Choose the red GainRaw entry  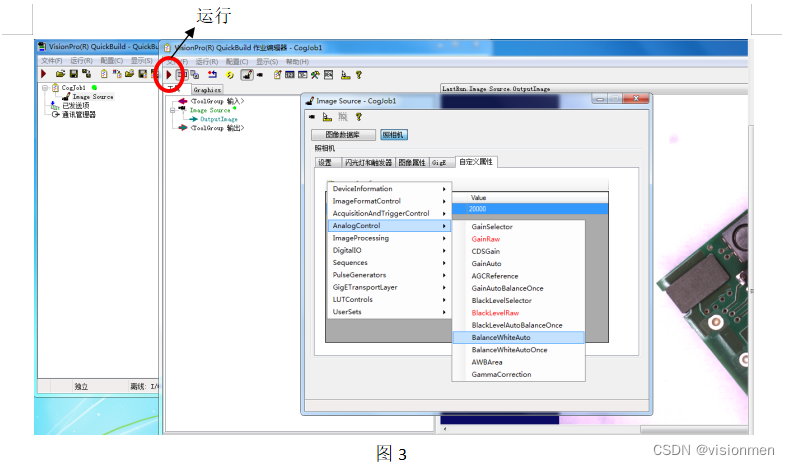tap(519, 239)
